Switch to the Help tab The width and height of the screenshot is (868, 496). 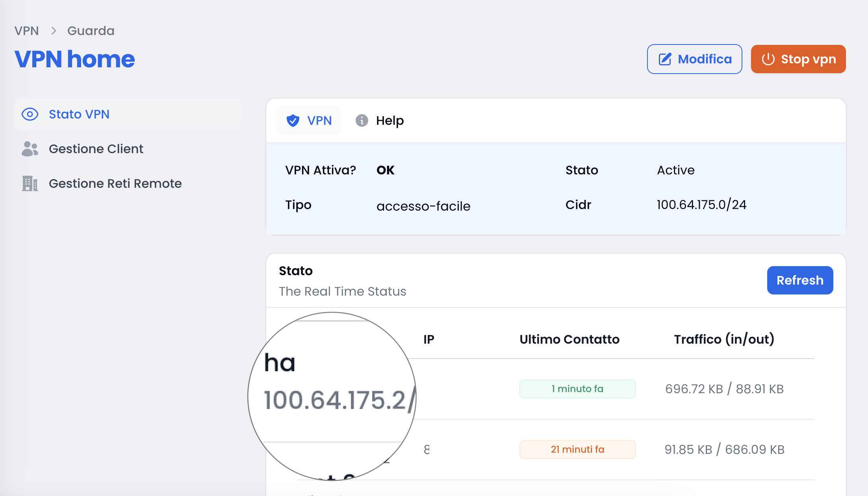pos(380,120)
